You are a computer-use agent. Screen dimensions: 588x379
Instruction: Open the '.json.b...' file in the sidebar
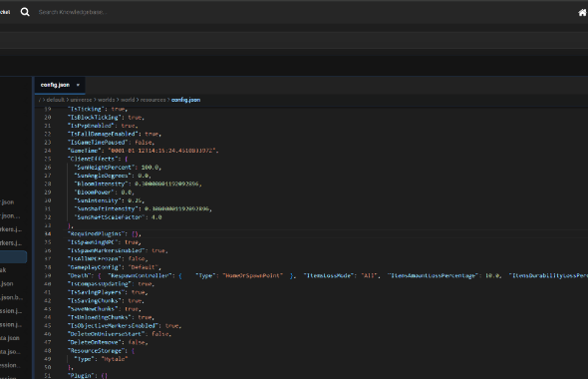[11, 297]
